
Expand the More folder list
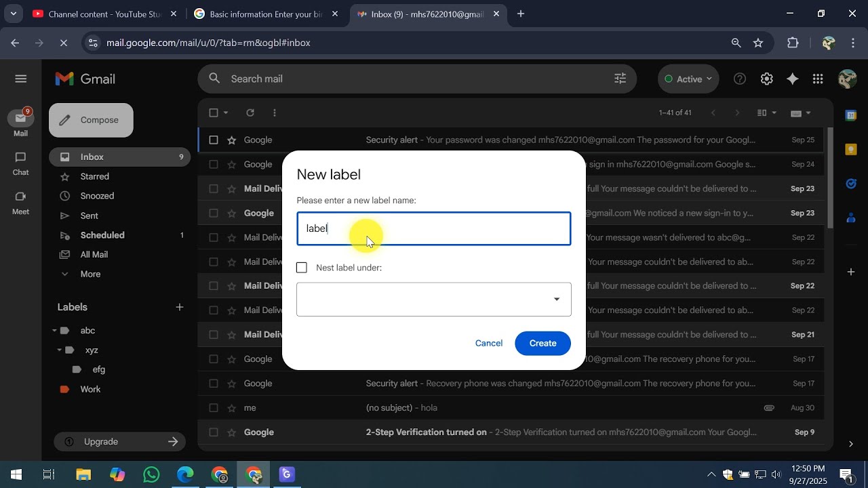click(90, 274)
